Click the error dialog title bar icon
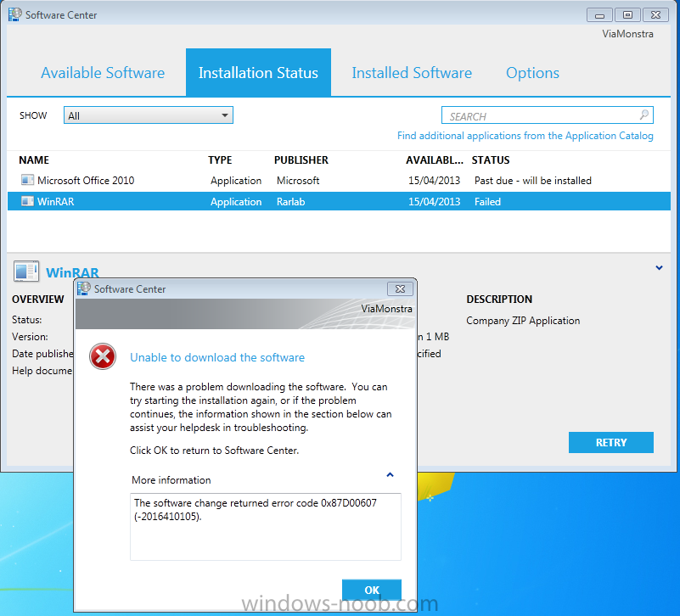This screenshot has width=680, height=616. pyautogui.click(x=84, y=288)
